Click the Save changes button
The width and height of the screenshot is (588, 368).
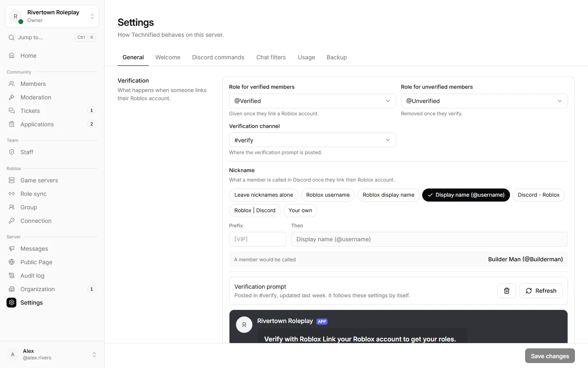point(550,356)
